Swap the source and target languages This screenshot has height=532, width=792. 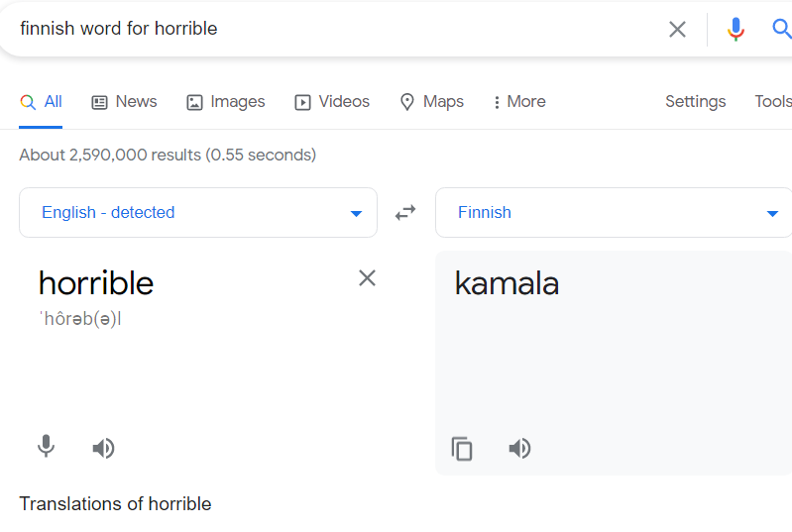pos(405,212)
